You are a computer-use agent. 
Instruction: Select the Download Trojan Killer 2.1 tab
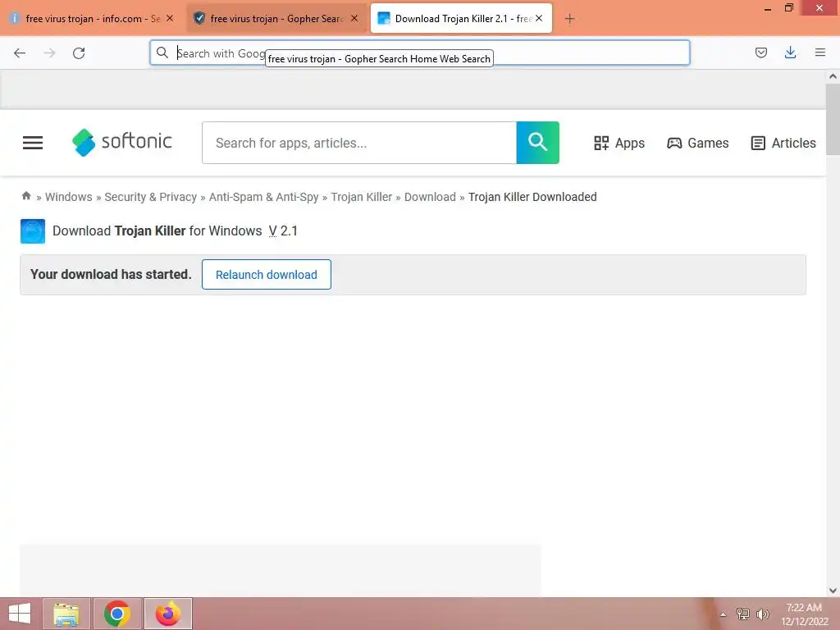461,19
